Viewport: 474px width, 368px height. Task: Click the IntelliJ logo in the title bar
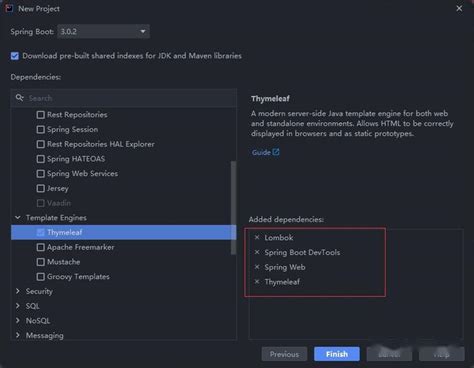(x=9, y=8)
